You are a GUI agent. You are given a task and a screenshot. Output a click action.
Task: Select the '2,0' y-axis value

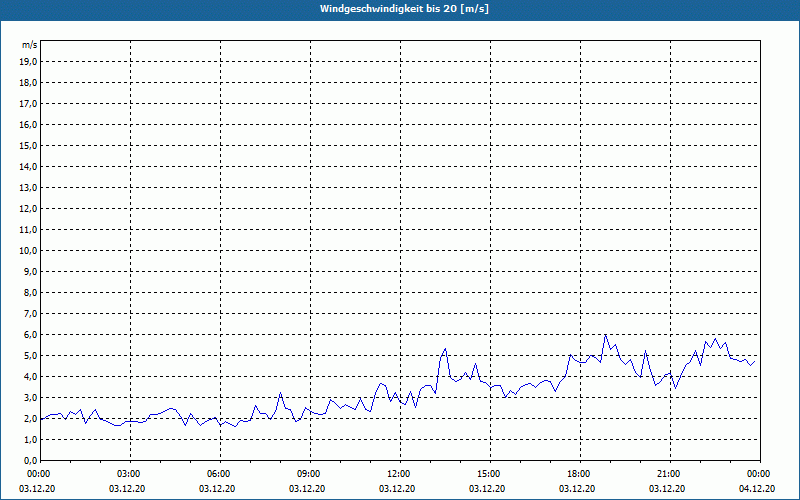pos(31,418)
